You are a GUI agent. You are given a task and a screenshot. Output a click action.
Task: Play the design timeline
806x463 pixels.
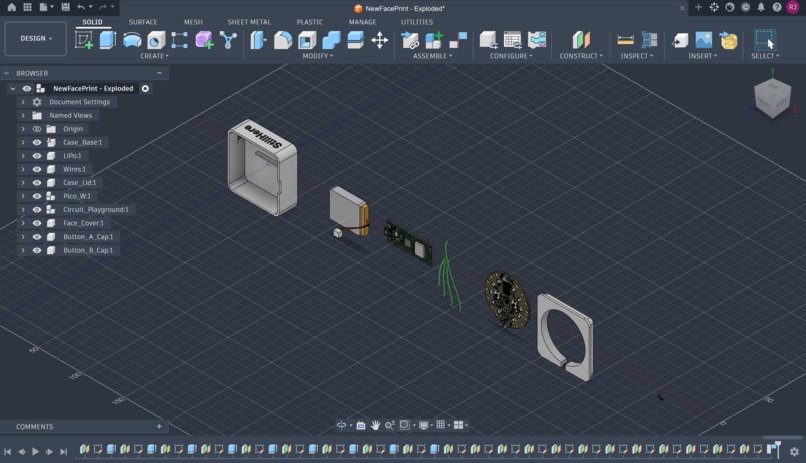click(x=35, y=451)
